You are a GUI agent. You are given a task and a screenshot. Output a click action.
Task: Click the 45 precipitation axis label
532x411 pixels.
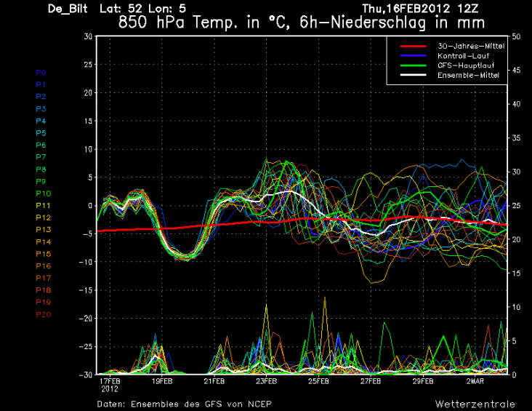(x=516, y=71)
